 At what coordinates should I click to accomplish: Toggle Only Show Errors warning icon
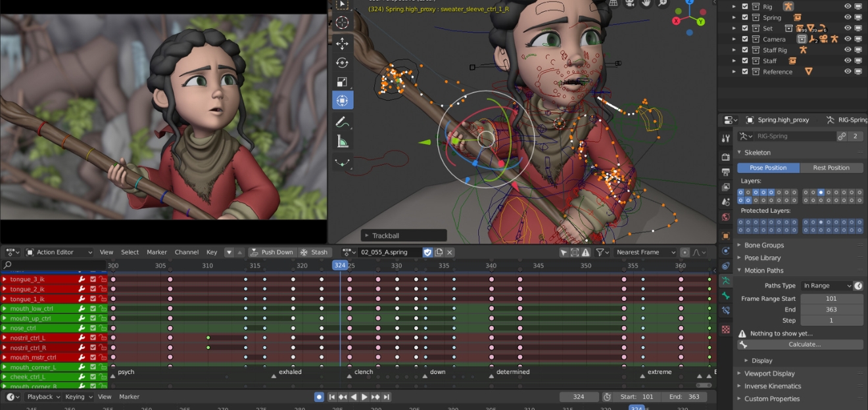point(585,252)
